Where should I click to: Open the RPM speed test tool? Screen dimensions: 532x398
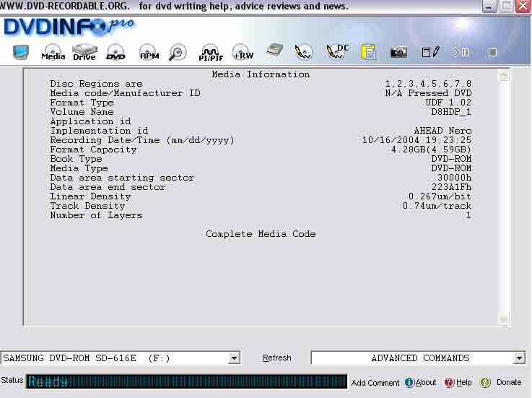pos(149,52)
